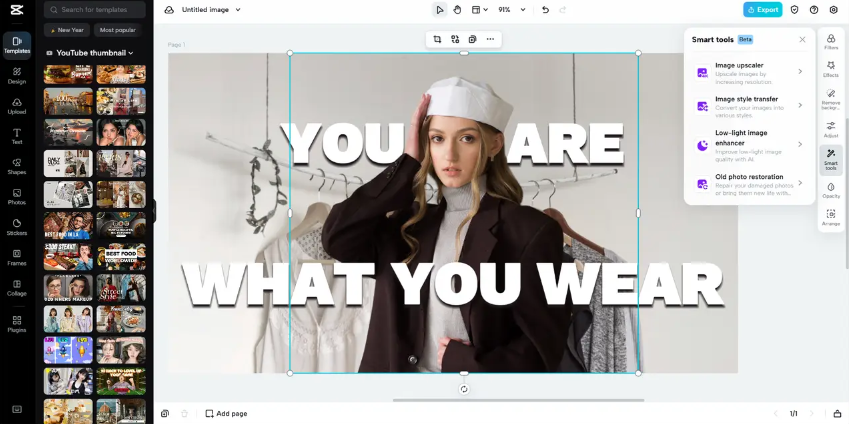Open the Image upscaler tool

(749, 73)
